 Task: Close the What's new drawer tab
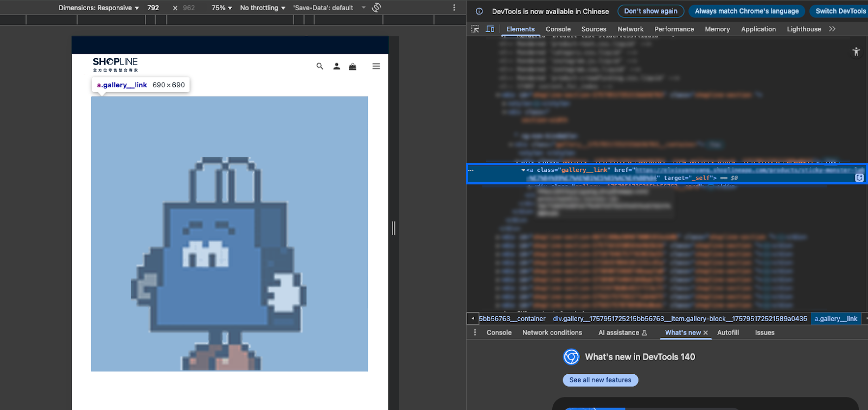click(706, 333)
